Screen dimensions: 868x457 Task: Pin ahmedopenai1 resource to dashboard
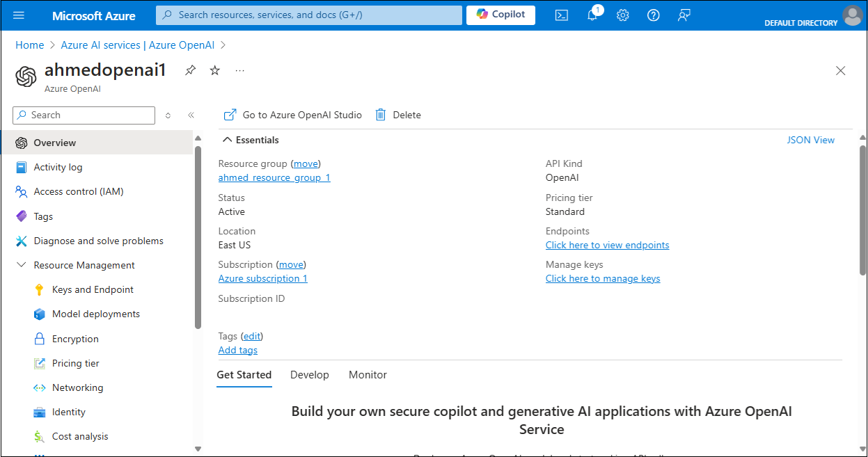click(x=190, y=70)
